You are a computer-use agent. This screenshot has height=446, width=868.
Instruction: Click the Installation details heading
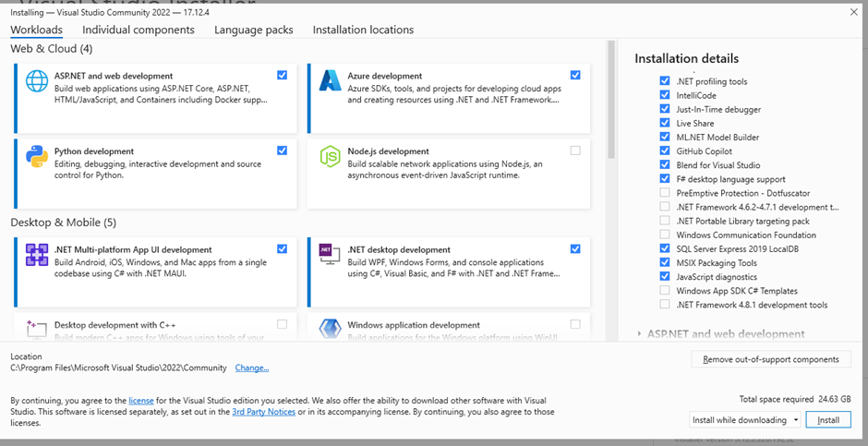point(686,59)
